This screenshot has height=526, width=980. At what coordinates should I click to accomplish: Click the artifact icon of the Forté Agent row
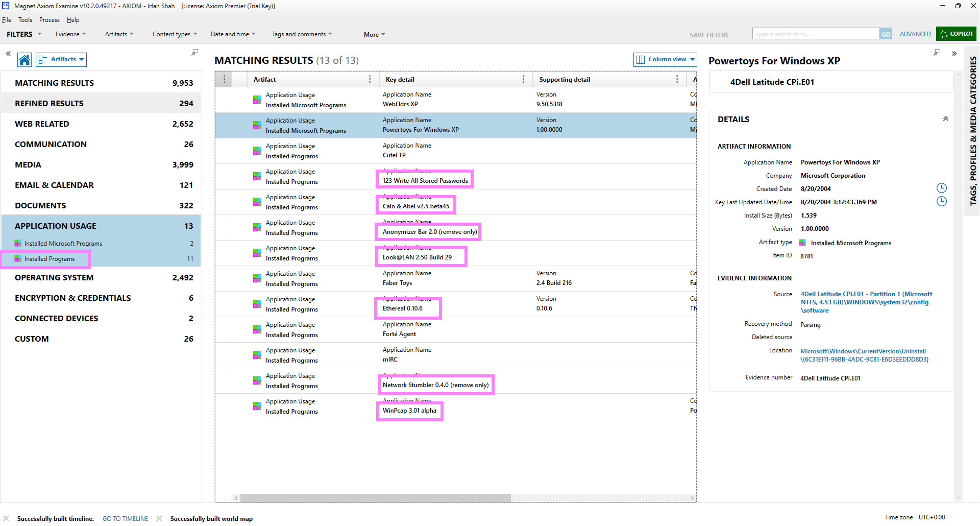tap(257, 329)
